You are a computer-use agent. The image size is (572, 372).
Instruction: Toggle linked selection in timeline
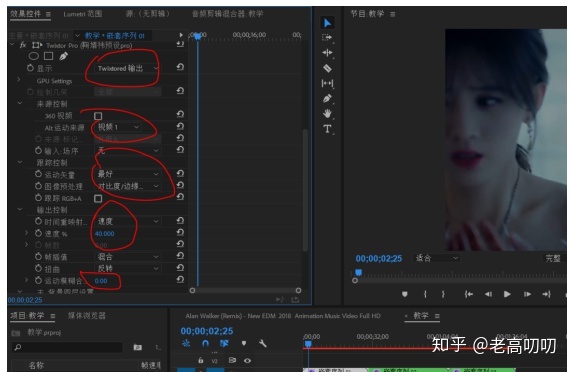click(224, 343)
